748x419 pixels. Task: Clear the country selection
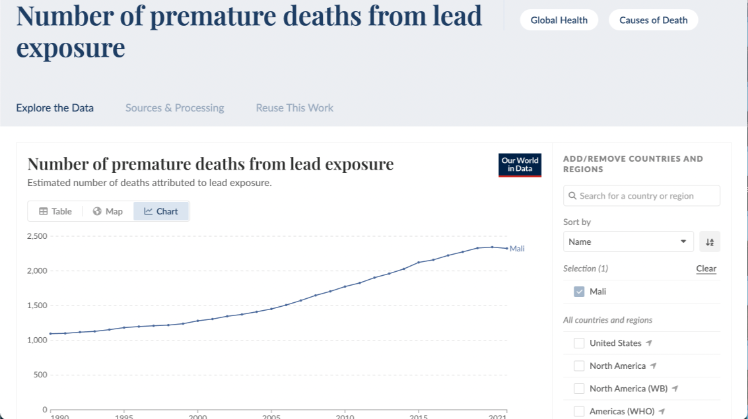(706, 269)
